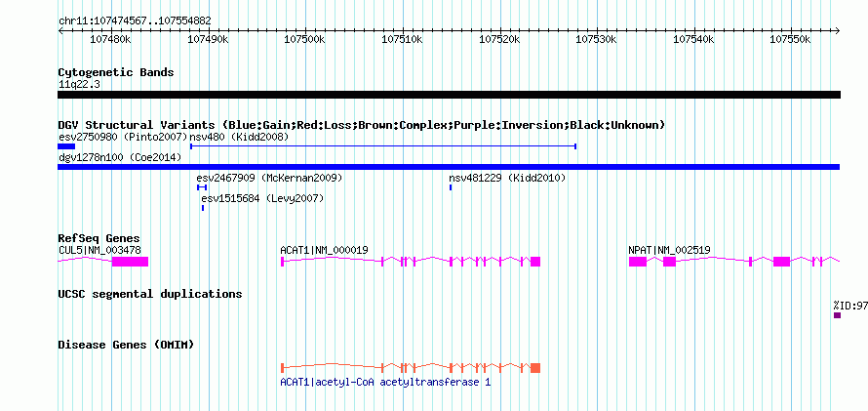This screenshot has height=411, width=868.
Task: Open the Disease Genes (OMIM) track title
Action: click(x=126, y=345)
